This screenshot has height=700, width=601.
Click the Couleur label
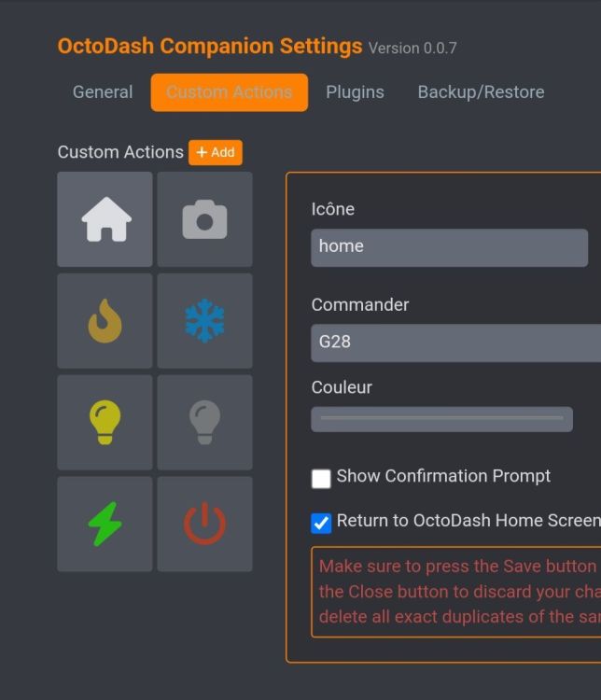tap(342, 387)
